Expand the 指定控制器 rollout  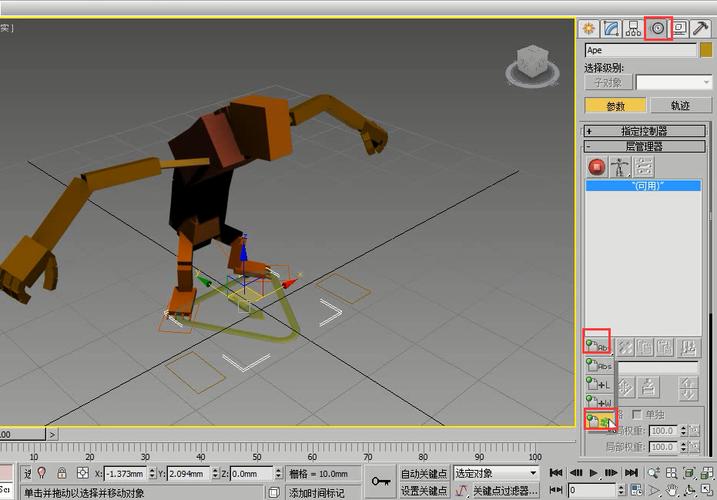pyautogui.click(x=645, y=131)
